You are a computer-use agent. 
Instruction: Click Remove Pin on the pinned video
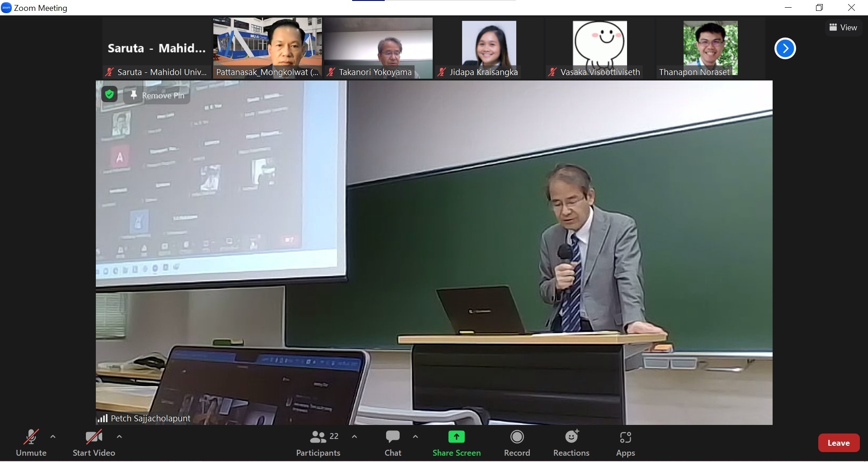[157, 95]
